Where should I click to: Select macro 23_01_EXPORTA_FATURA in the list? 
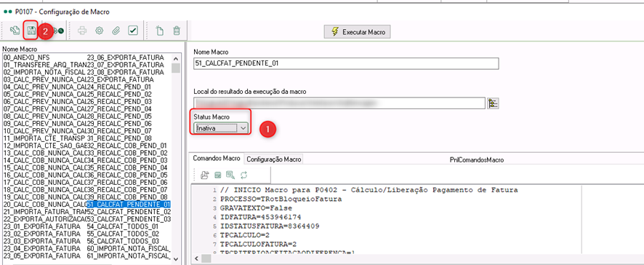click(41, 226)
